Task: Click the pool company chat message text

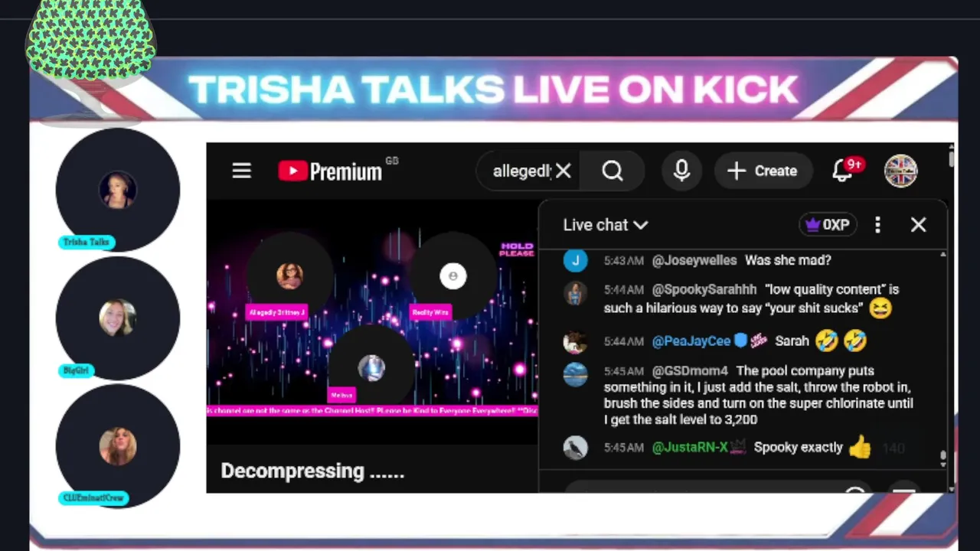Action: 758,395
